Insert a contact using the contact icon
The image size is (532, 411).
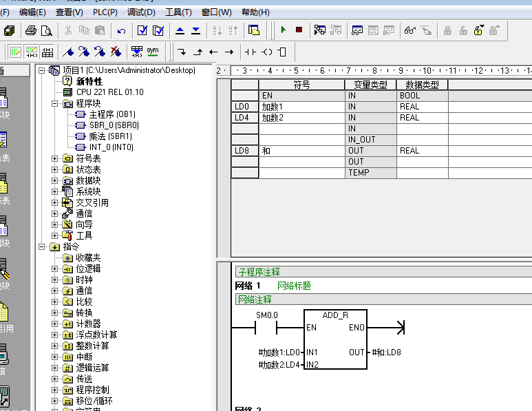[x=250, y=52]
